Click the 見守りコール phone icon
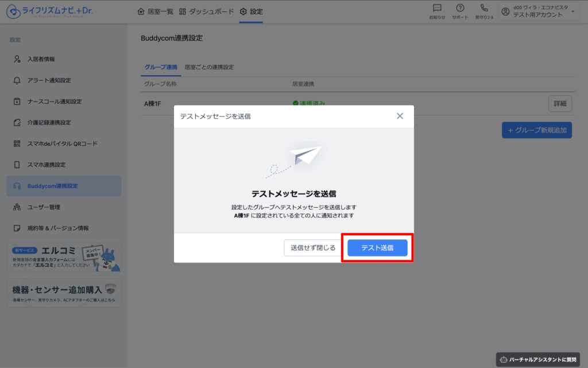Image resolution: width=588 pixels, height=368 pixels. pyautogui.click(x=484, y=8)
